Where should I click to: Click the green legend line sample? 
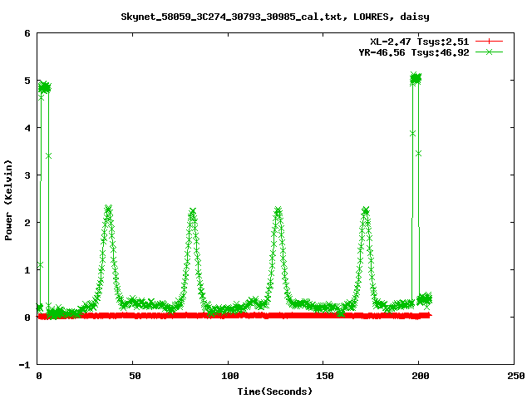[x=489, y=52]
